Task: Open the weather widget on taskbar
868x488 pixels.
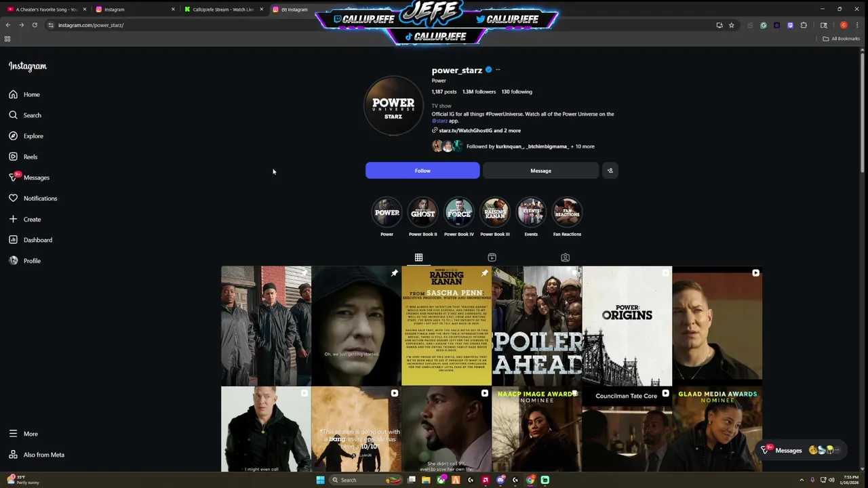Action: pyautogui.click(x=23, y=480)
